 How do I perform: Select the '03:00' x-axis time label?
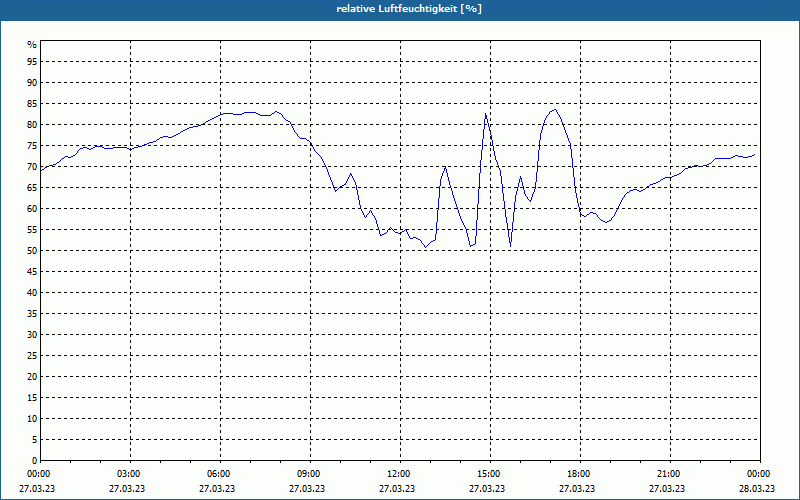tap(131, 474)
